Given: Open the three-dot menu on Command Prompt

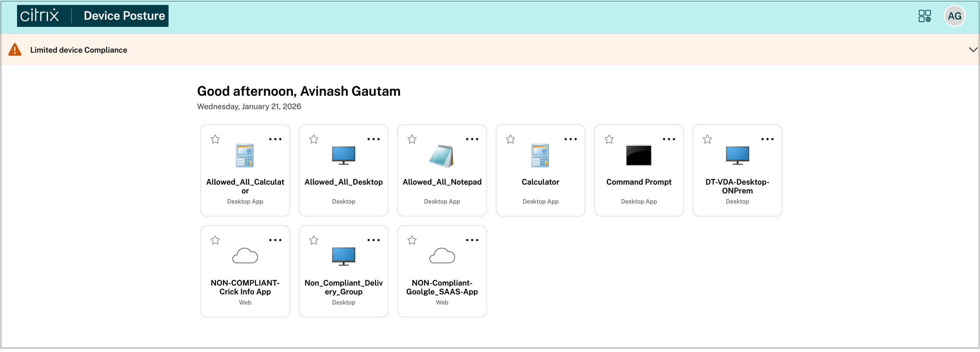Looking at the screenshot, I should 669,139.
